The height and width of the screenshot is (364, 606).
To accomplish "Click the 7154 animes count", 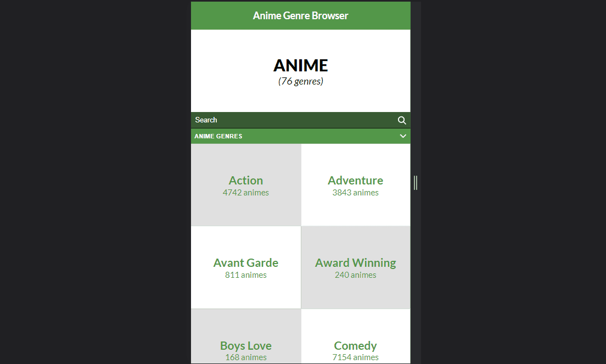I will 355,357.
